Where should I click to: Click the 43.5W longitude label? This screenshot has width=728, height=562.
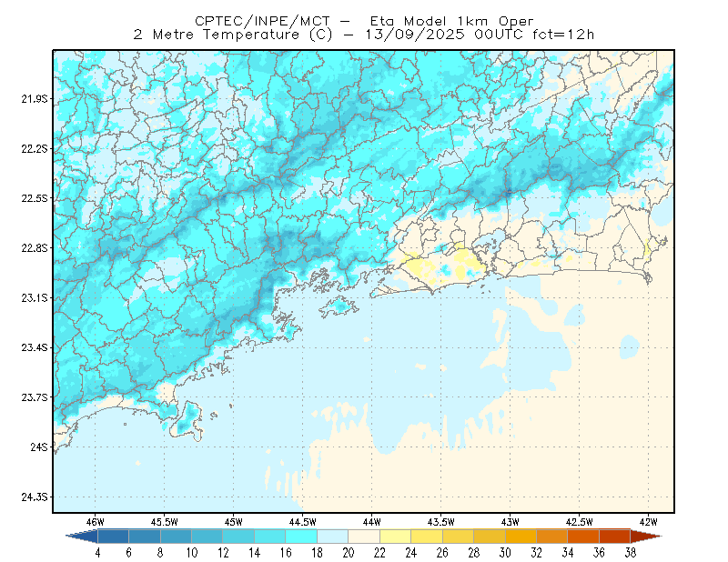tap(441, 522)
